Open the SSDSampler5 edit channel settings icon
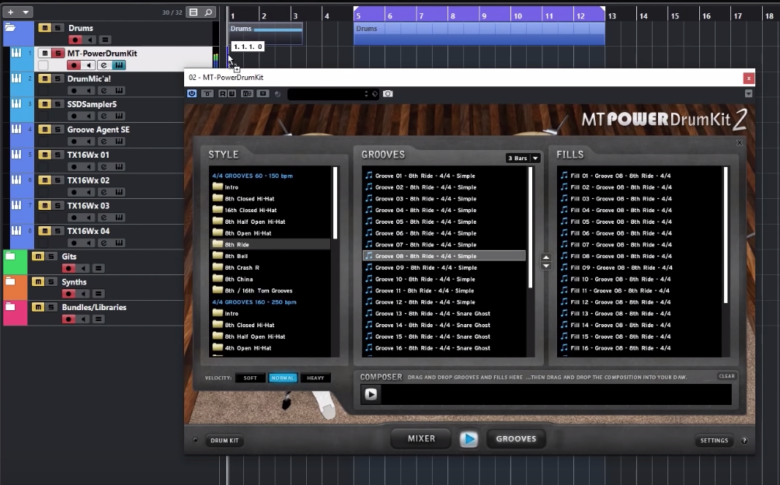Viewport: 780px width, 485px height. click(x=103, y=116)
